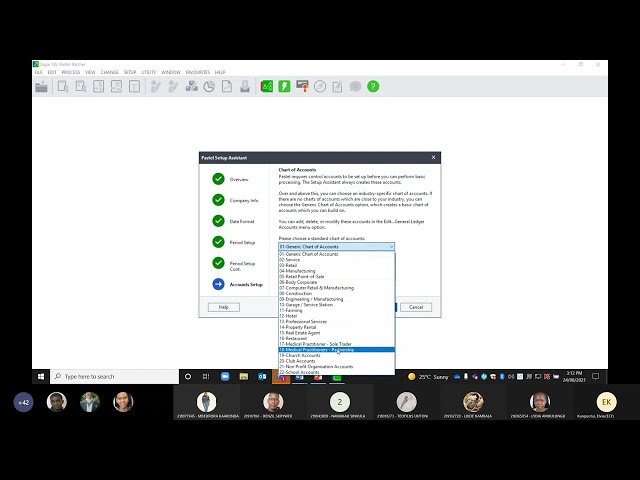Open Zoom from the taskbar

point(225,376)
